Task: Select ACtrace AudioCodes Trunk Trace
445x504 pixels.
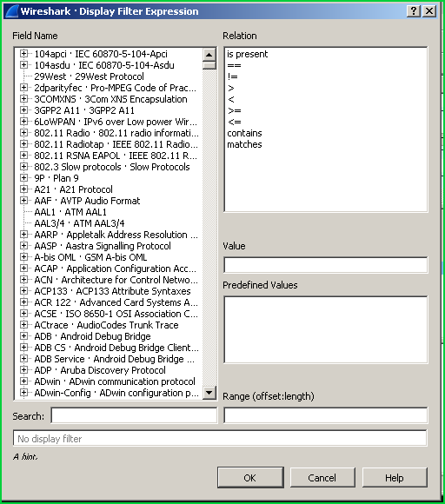Action: [x=106, y=325]
